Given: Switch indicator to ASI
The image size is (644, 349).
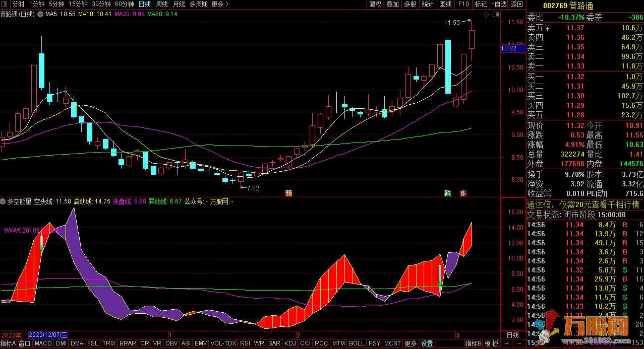Looking at the screenshot, I should point(186,343).
